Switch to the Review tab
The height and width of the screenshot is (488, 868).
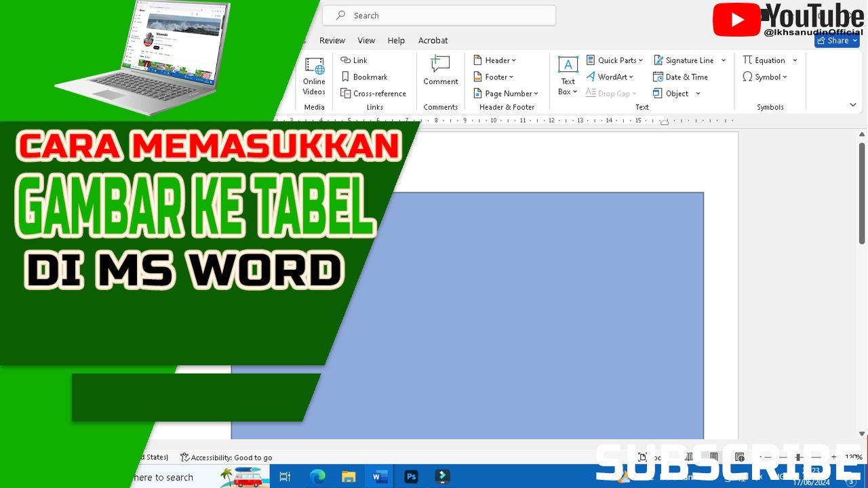coord(332,41)
